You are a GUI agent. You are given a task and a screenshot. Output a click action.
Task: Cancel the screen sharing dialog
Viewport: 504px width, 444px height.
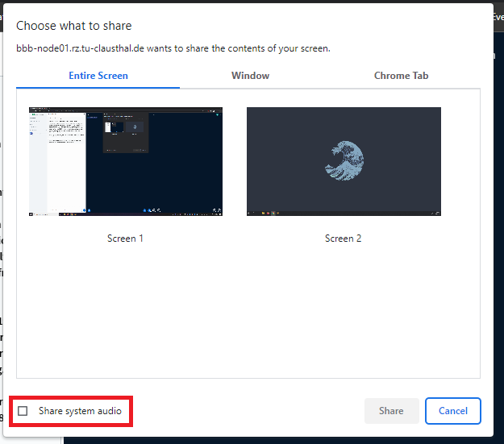click(452, 411)
